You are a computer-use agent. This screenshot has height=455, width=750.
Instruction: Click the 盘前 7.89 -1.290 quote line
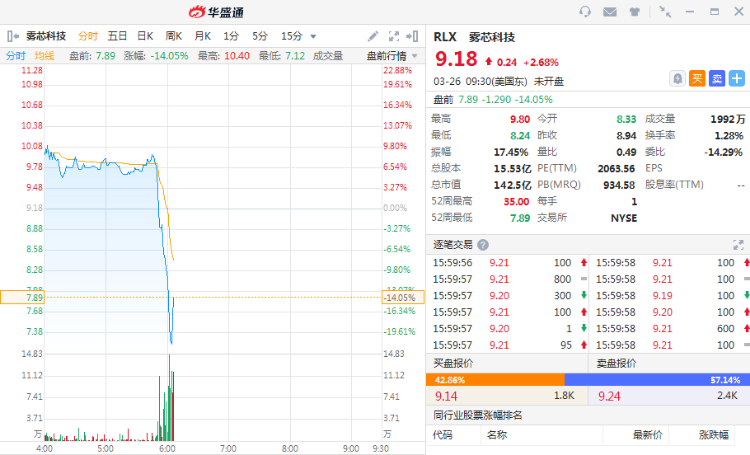click(493, 100)
